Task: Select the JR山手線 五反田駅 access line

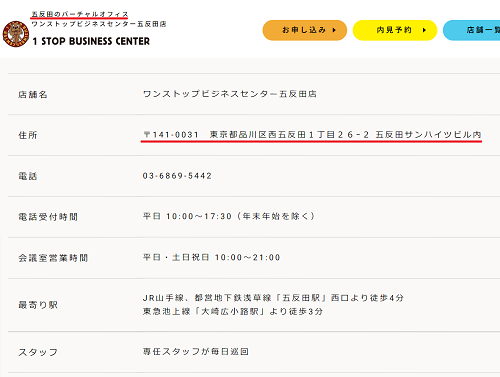Action: click(273, 298)
